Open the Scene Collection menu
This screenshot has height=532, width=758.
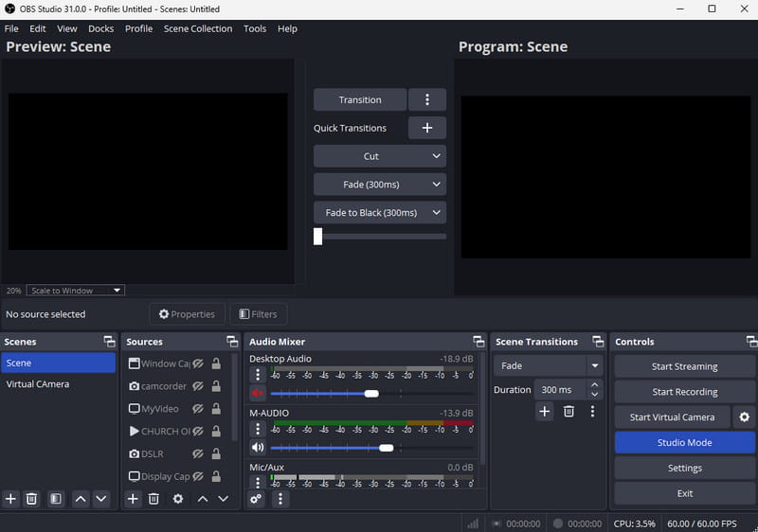pos(197,28)
